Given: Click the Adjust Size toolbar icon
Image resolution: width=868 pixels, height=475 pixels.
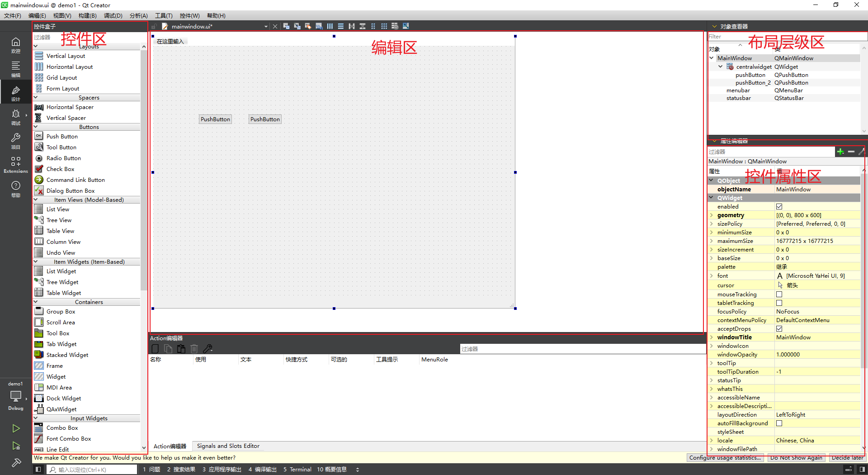Looking at the screenshot, I should pyautogui.click(x=406, y=26).
